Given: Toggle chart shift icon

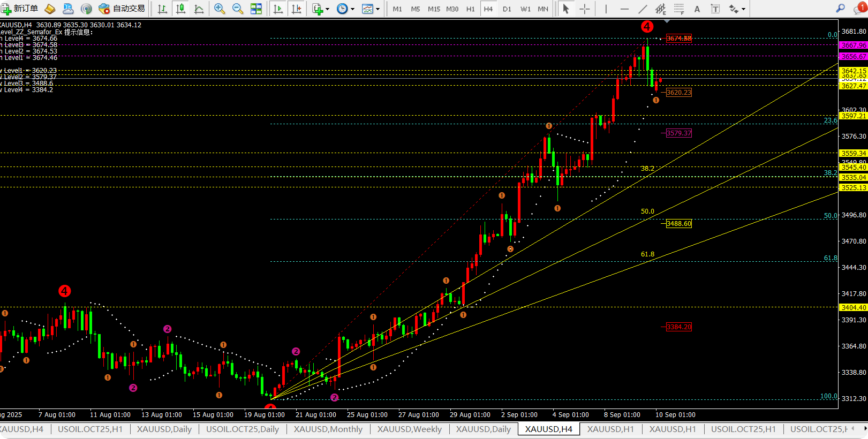Looking at the screenshot, I should click(x=296, y=9).
